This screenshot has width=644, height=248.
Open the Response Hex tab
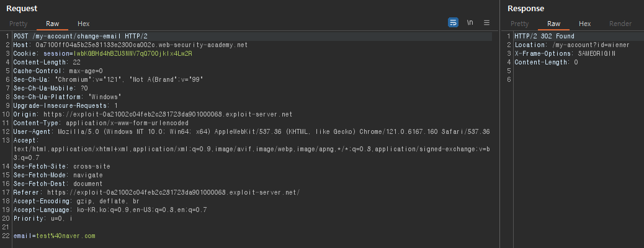click(x=585, y=24)
